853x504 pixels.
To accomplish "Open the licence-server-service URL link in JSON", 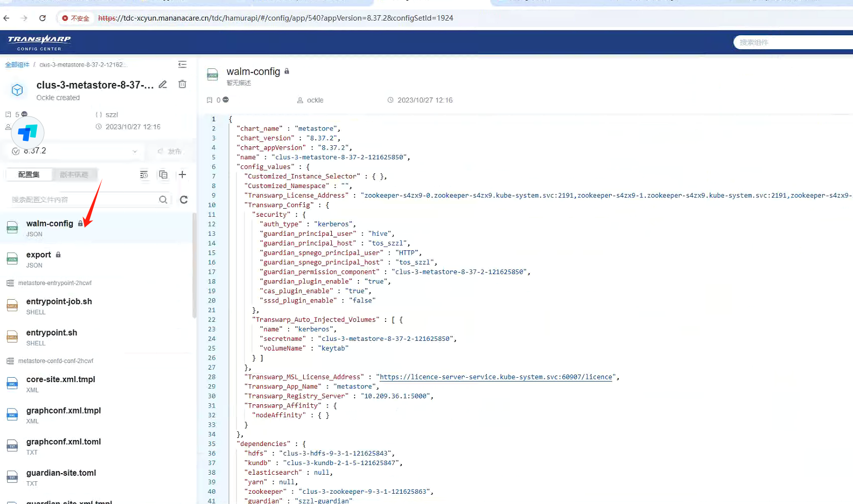I will (496, 377).
